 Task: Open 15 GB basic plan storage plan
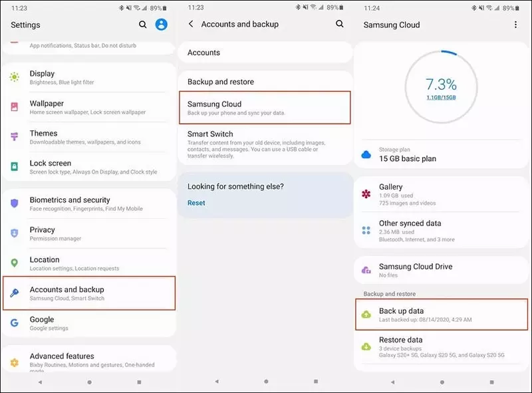(441, 155)
